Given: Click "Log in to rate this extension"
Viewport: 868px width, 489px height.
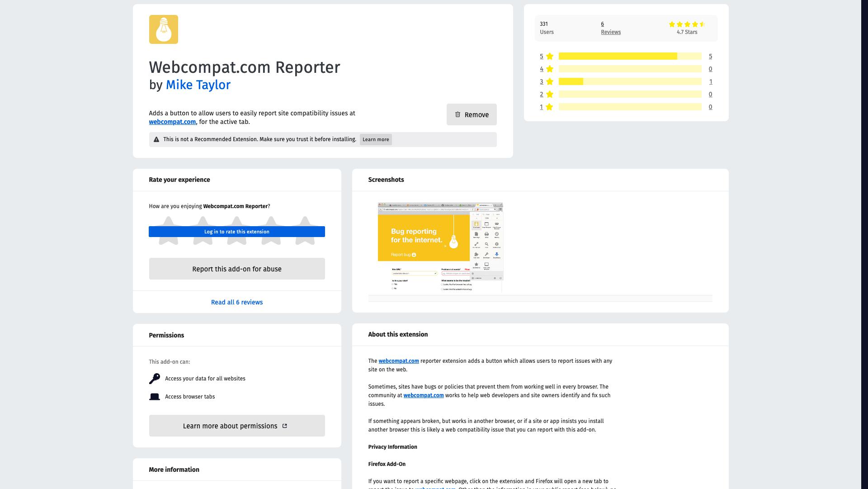Looking at the screenshot, I should 236,231.
